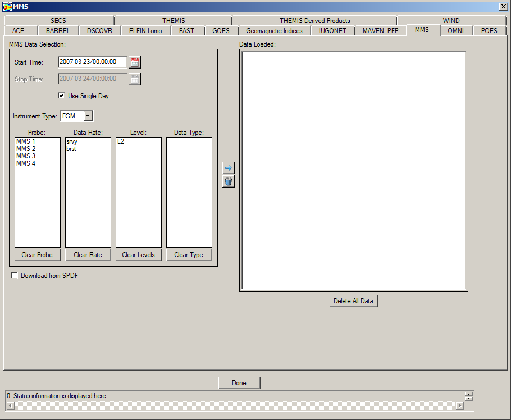Select MMS 3 in the Probe list
Image resolution: width=511 pixels, height=420 pixels.
pos(26,156)
